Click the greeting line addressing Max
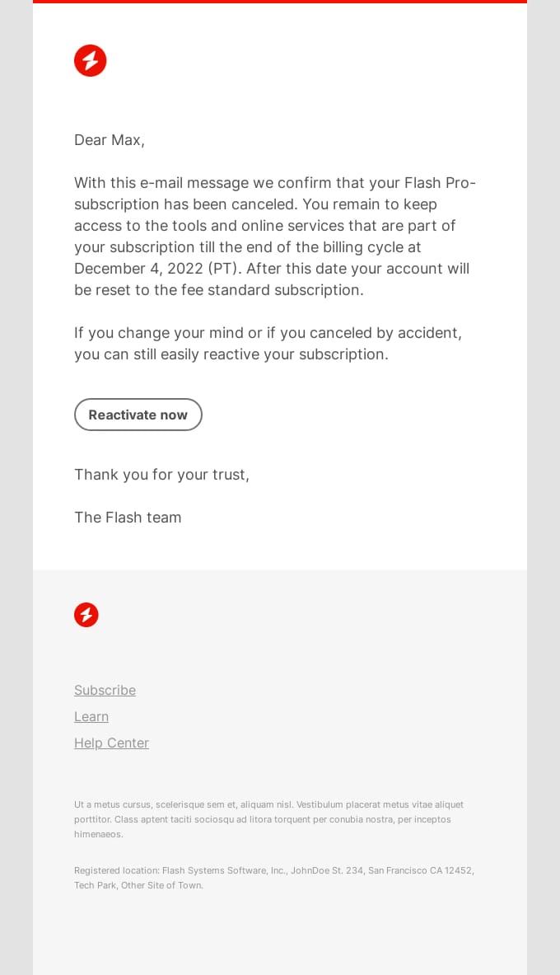 [x=109, y=139]
